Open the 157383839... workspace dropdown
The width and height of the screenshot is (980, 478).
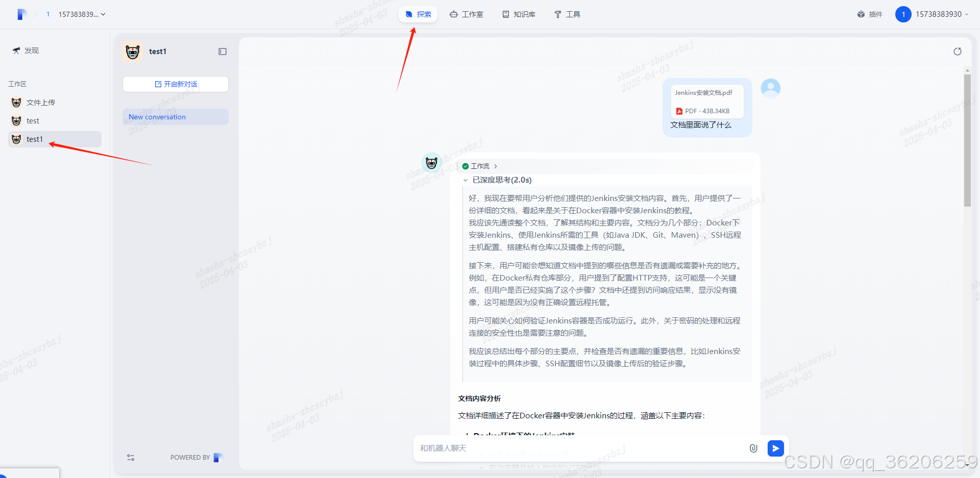[x=82, y=14]
